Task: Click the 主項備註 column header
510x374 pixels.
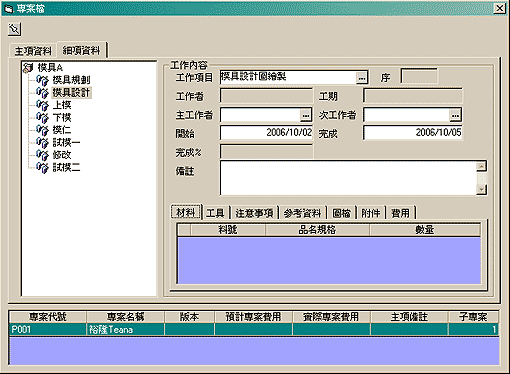Action: [409, 317]
